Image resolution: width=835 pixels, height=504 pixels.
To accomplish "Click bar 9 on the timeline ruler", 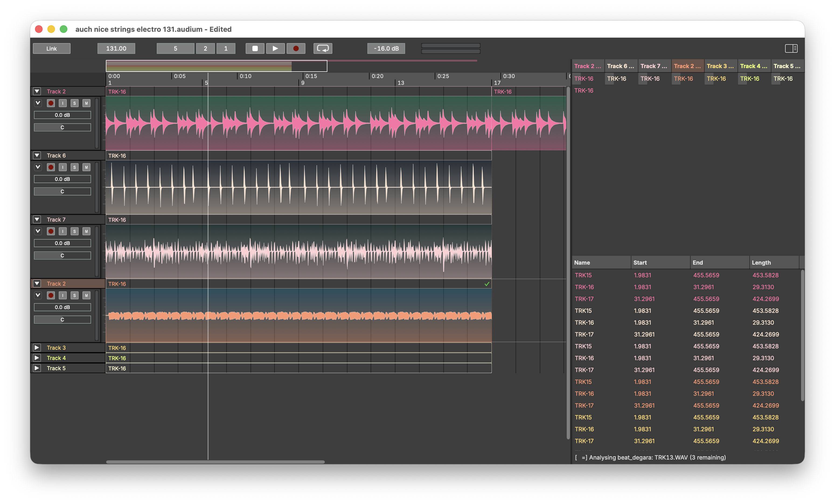I will point(302,83).
